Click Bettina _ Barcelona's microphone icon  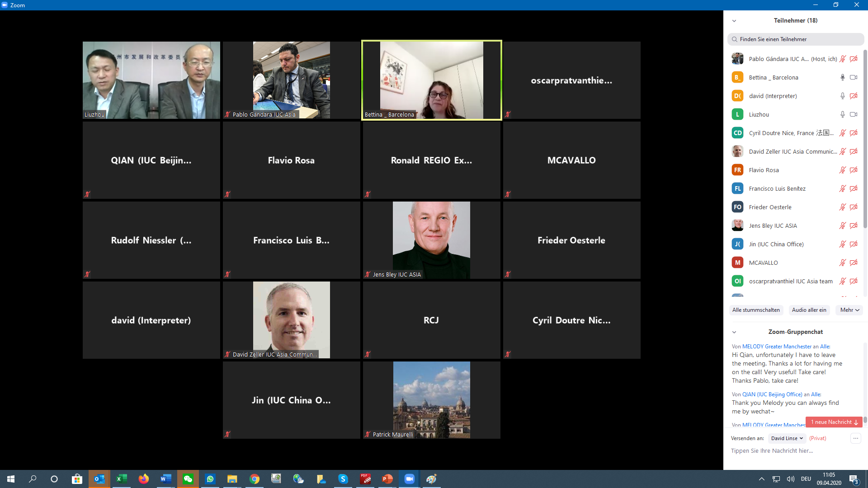842,77
